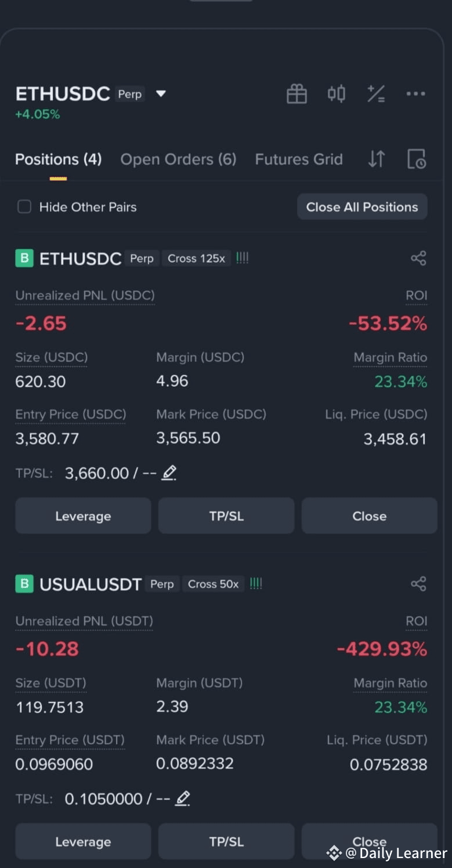The height and width of the screenshot is (868, 452).
Task: Share the USUALUSDT position
Action: pyautogui.click(x=418, y=584)
